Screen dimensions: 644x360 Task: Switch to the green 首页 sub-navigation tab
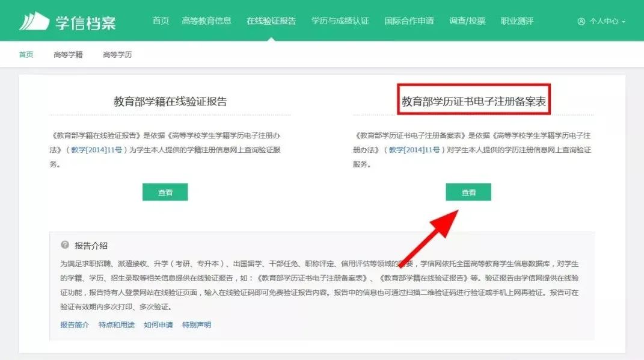coord(26,55)
